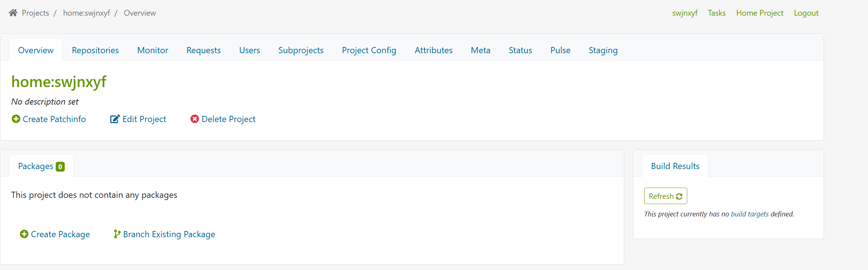The image size is (868, 270).
Task: Go to the Project Config tab
Action: (x=369, y=50)
